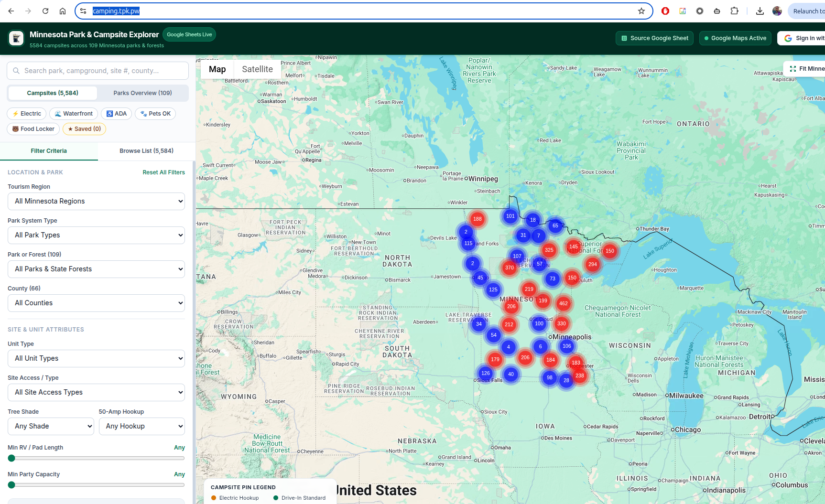Click the red 462 campsite cluster

[x=564, y=303]
